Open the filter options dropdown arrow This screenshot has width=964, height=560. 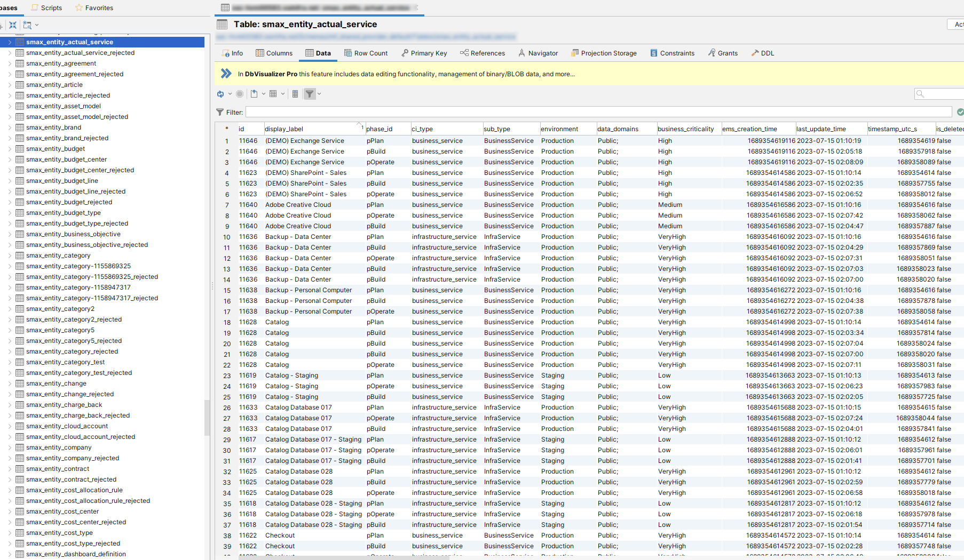(x=319, y=94)
